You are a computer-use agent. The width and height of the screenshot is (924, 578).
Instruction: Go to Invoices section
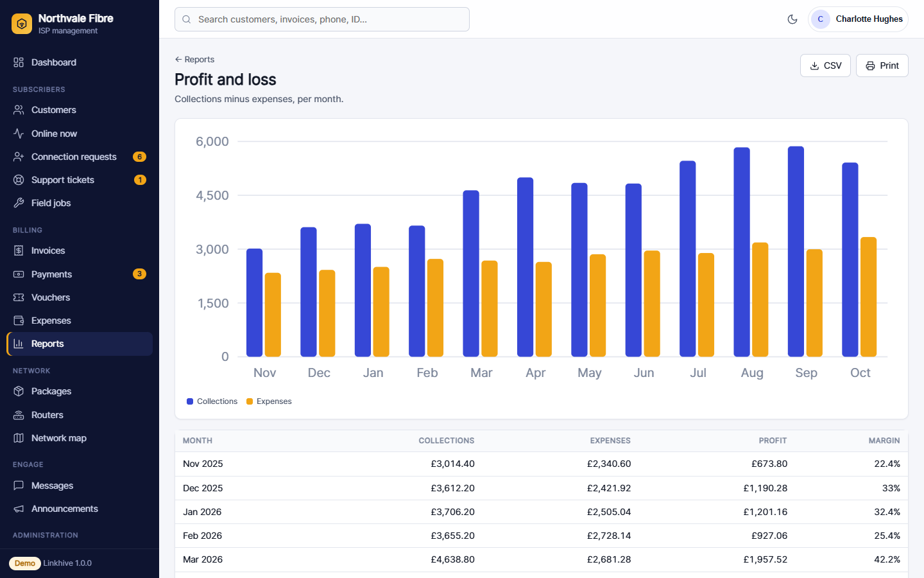80,250
